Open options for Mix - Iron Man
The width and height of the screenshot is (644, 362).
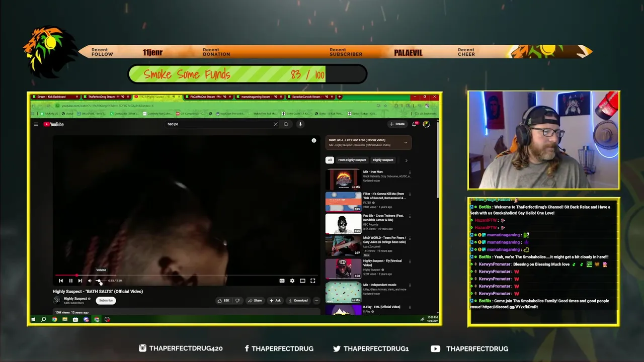(410, 172)
